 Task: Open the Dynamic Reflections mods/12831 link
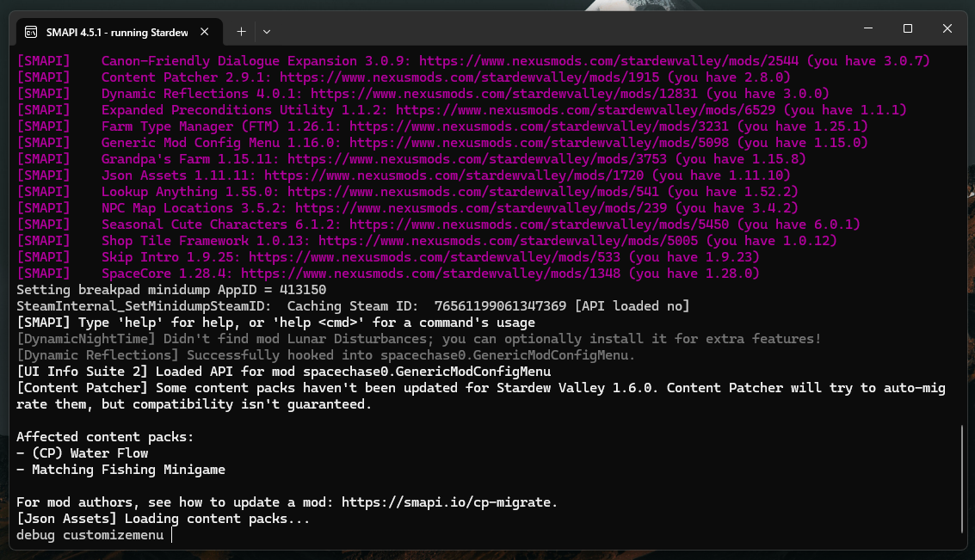(x=504, y=93)
